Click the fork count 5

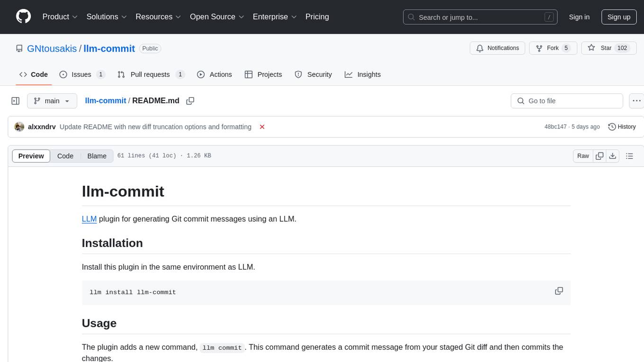[566, 48]
